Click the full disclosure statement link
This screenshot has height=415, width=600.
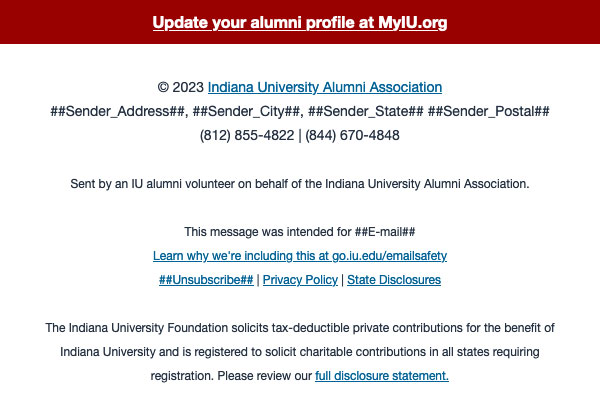(x=382, y=376)
